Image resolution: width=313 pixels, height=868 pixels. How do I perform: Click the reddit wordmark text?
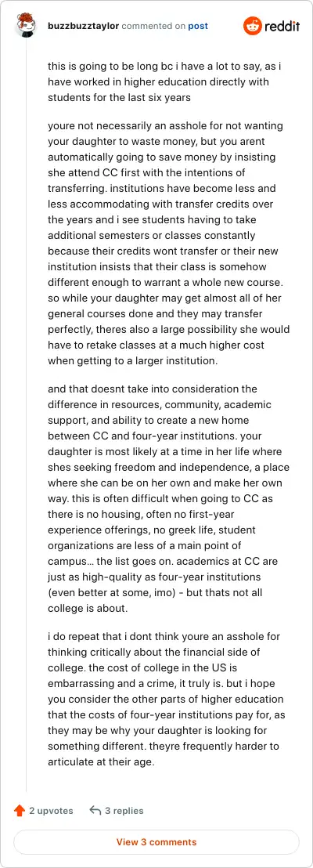click(x=282, y=26)
